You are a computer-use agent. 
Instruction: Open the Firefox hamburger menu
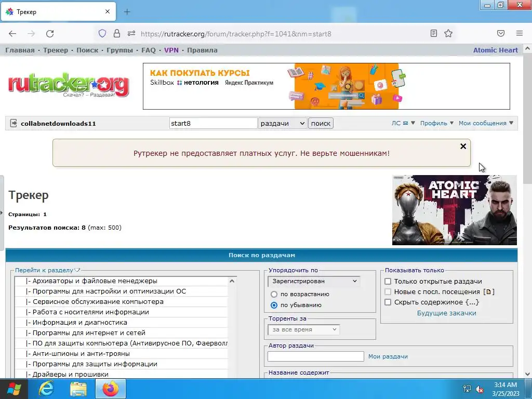520,33
